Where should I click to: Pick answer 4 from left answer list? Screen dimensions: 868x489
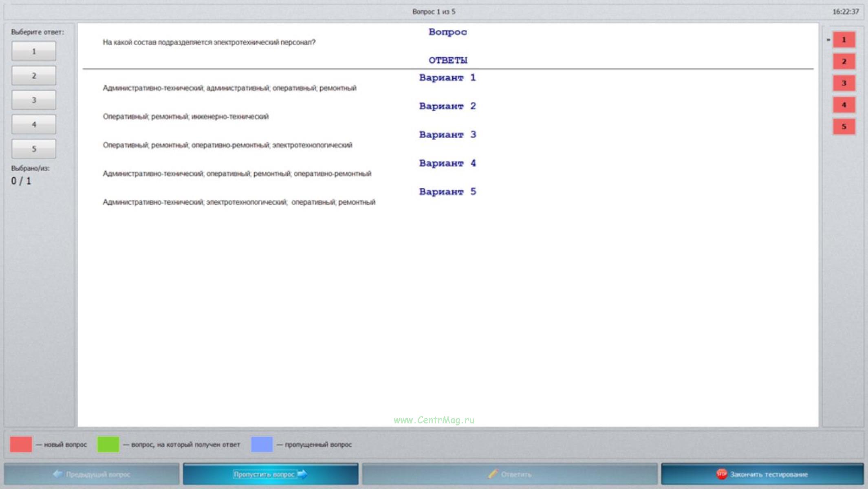pos(34,125)
